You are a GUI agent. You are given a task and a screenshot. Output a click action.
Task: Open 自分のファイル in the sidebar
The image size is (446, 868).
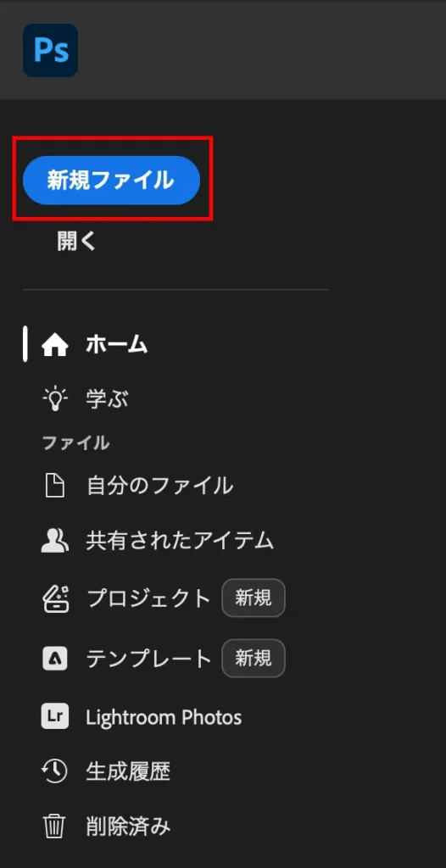pyautogui.click(x=159, y=486)
